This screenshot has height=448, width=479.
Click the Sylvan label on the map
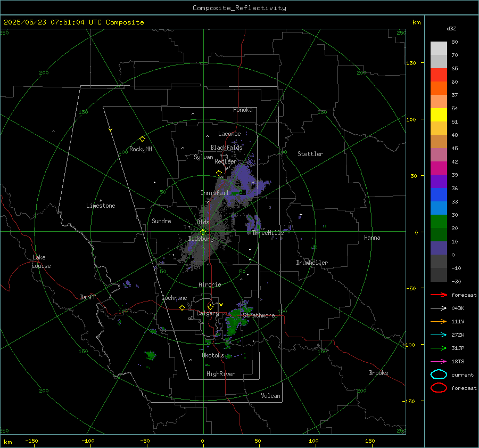(x=203, y=157)
